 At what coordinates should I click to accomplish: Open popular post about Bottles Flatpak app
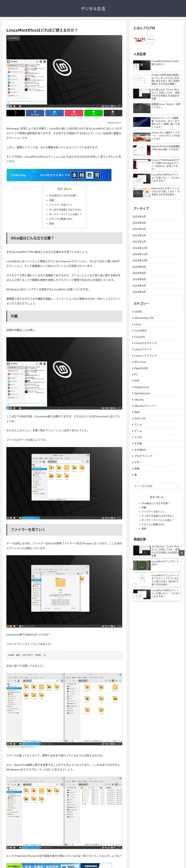click(157, 165)
